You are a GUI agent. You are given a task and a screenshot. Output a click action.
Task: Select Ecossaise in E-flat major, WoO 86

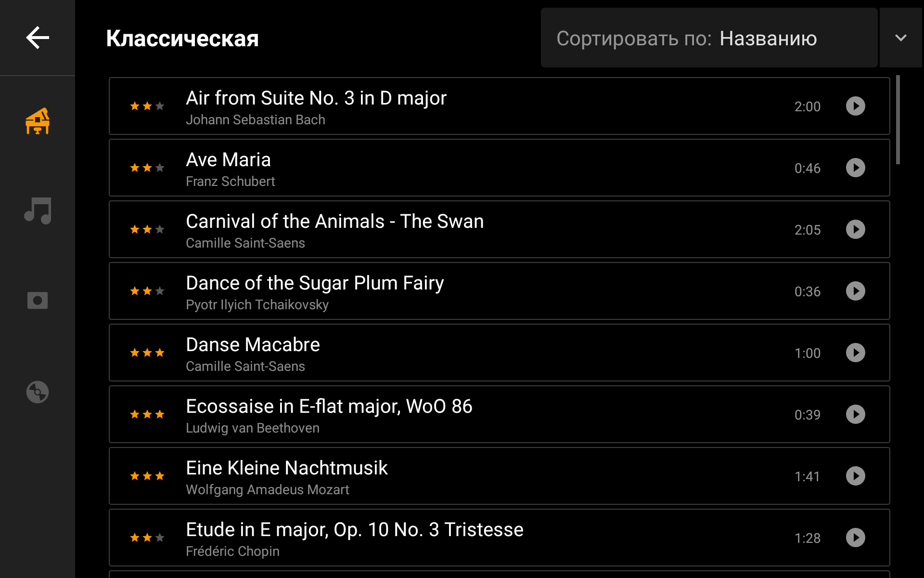[499, 414]
